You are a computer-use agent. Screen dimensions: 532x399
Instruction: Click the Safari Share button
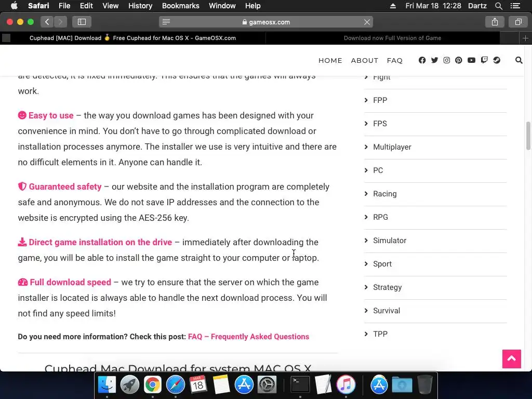tap(495, 22)
